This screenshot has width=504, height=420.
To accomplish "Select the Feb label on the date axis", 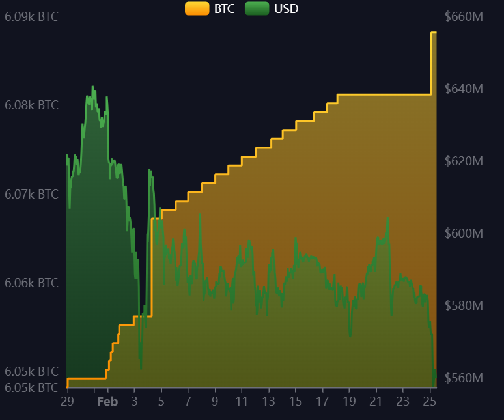I will (107, 402).
